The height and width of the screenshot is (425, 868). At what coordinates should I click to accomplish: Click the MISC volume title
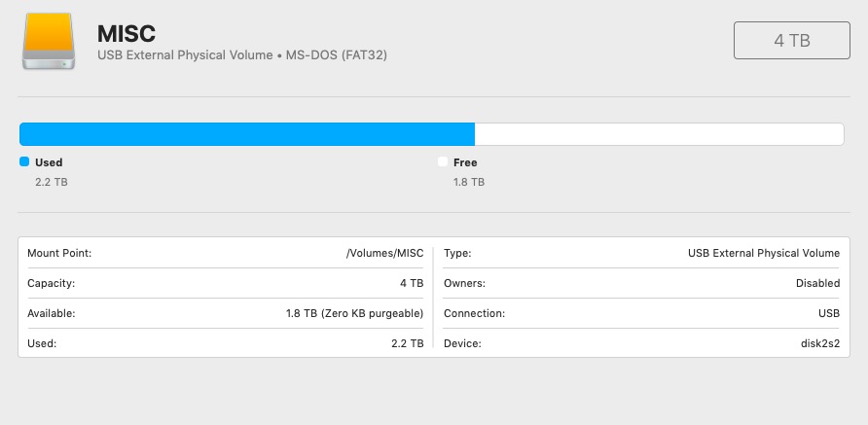[127, 33]
